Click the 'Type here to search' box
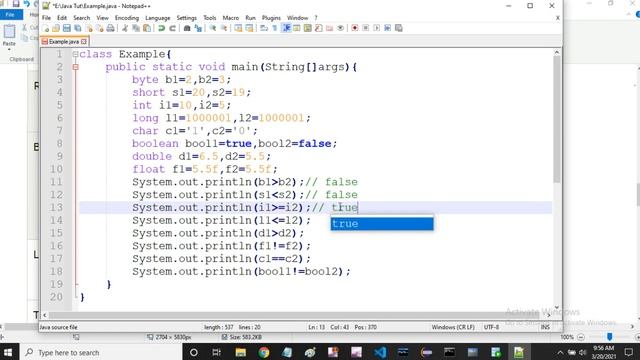Image resolution: width=640 pixels, height=360 pixels. coord(100,352)
